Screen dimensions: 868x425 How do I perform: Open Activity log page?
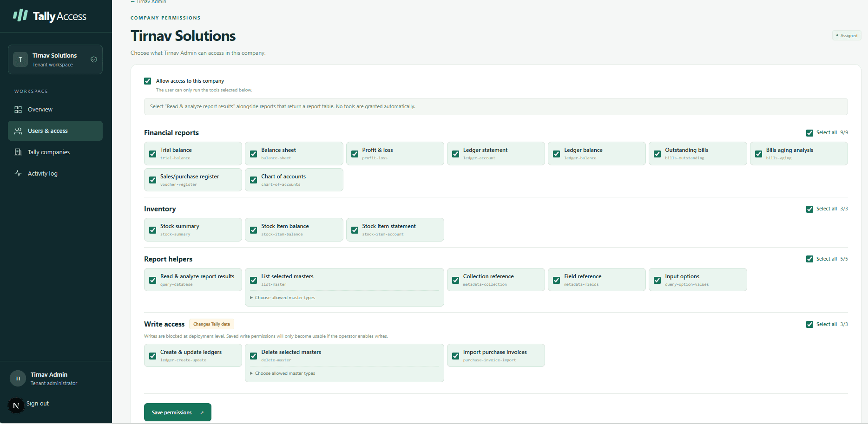55,174
